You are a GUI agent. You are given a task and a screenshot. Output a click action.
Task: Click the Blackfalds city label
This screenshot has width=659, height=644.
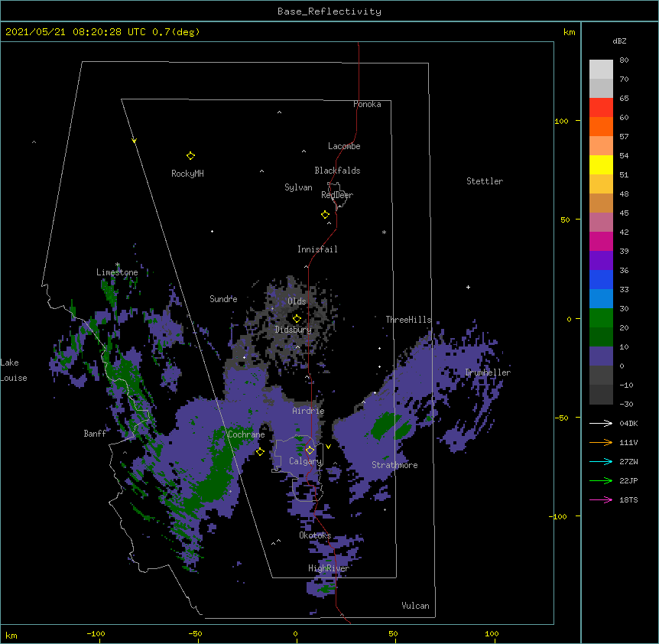pos(337,171)
